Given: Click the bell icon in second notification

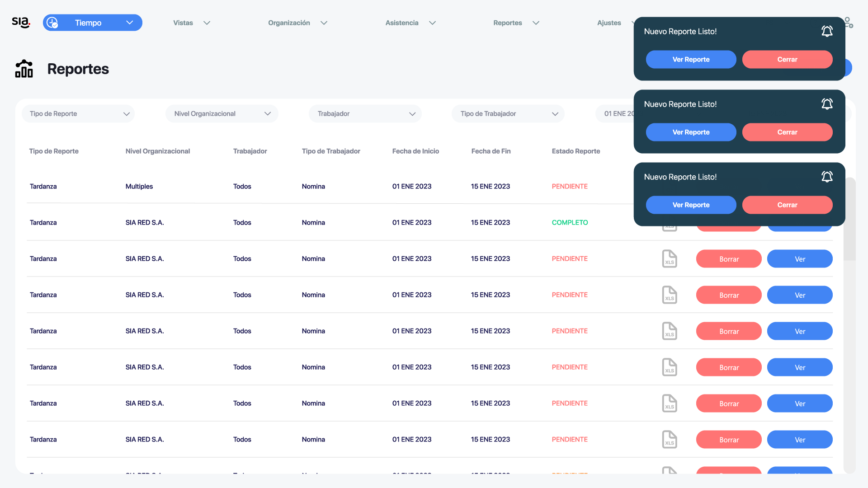Looking at the screenshot, I should [827, 104].
